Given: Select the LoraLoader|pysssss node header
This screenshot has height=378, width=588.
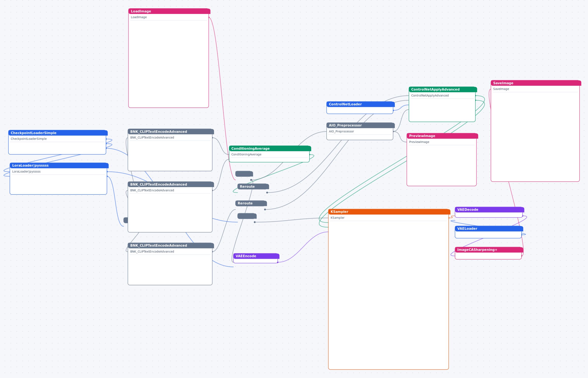Looking at the screenshot, I should click(59, 165).
